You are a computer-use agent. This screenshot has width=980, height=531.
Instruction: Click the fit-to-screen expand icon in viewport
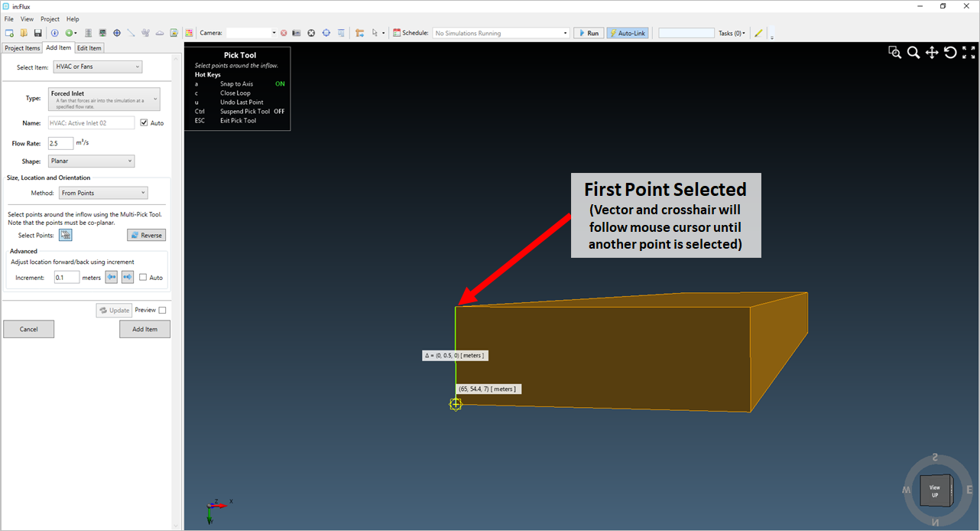(969, 53)
